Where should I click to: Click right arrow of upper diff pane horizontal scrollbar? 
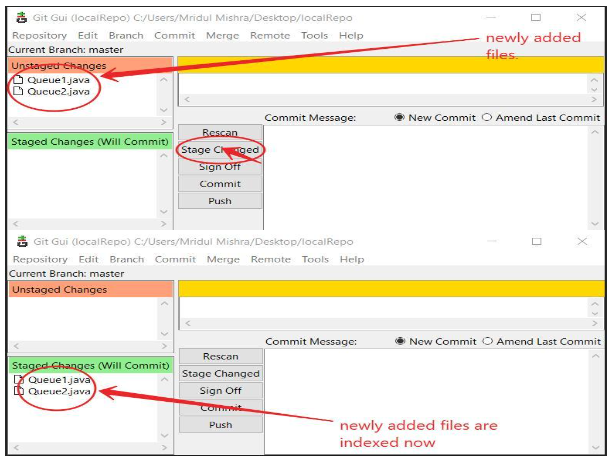pyautogui.click(x=594, y=99)
